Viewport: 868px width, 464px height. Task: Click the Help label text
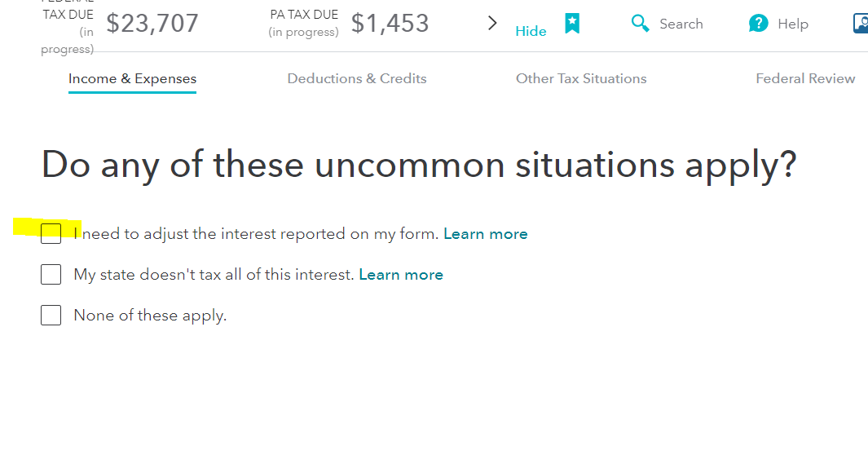point(793,24)
